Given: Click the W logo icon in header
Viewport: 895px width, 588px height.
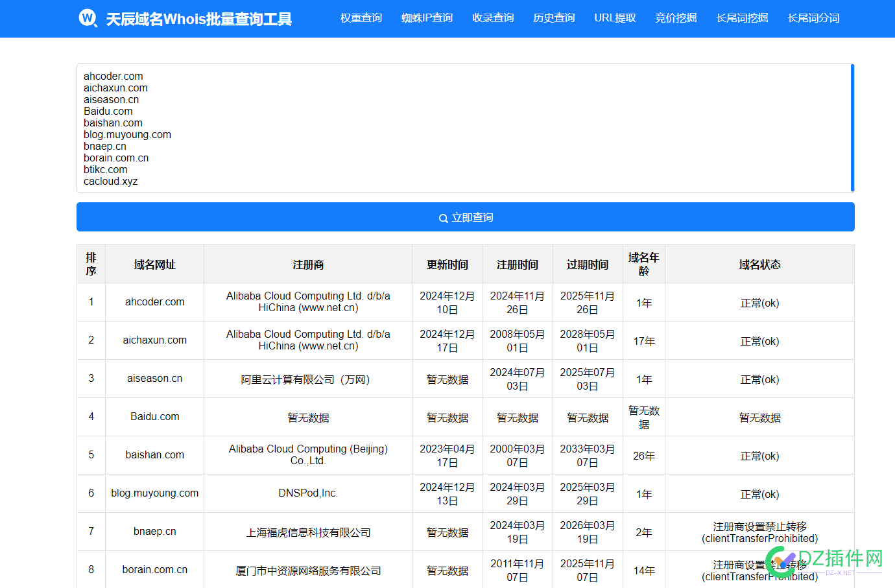Looking at the screenshot, I should [88, 18].
